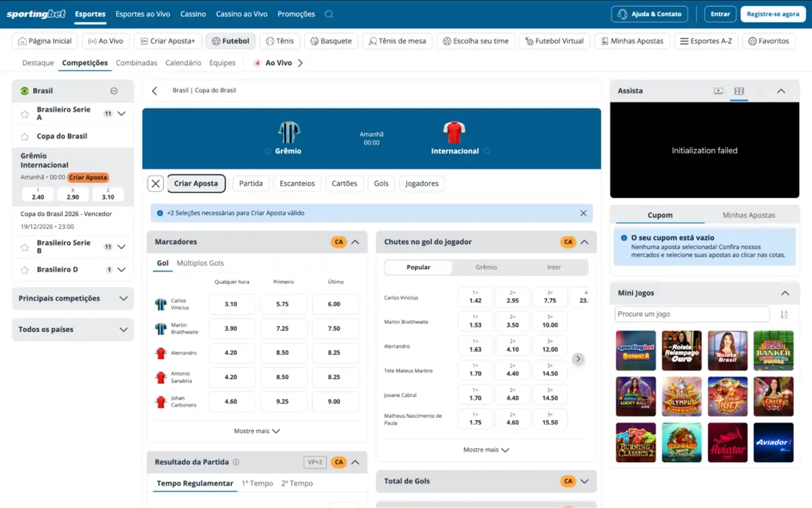
Task: Open info icon next to Resultado da Partida
Action: pyautogui.click(x=236, y=463)
